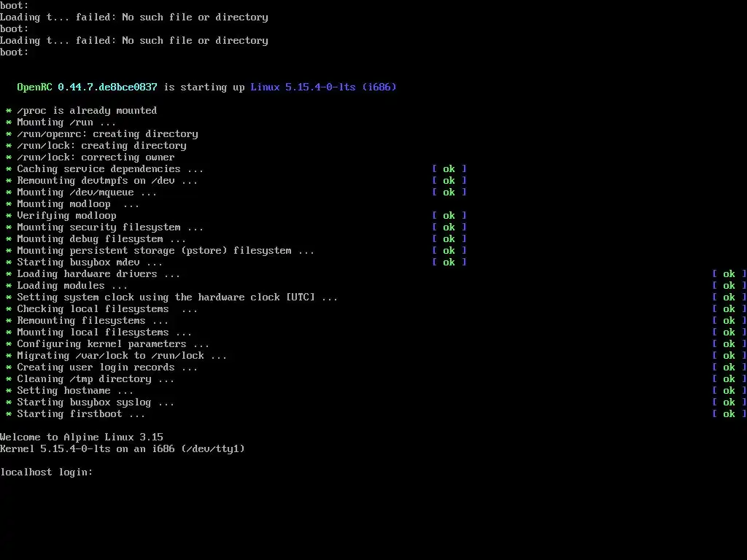Click 'Creating user login records ...' line
This screenshot has width=747, height=560.
[107, 367]
